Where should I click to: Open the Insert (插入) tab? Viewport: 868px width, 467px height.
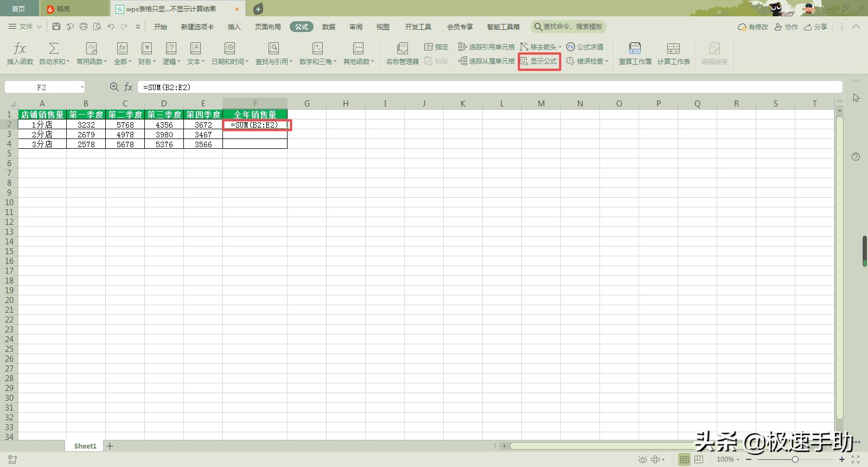[x=234, y=27]
